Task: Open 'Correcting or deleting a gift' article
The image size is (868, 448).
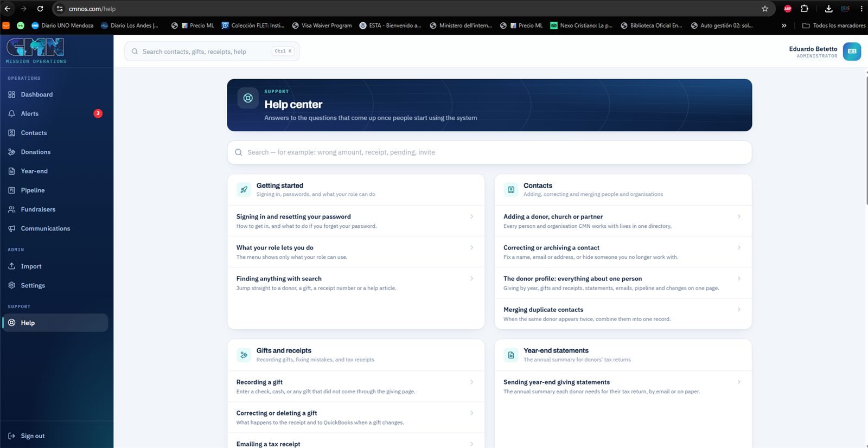Action: pos(356,418)
